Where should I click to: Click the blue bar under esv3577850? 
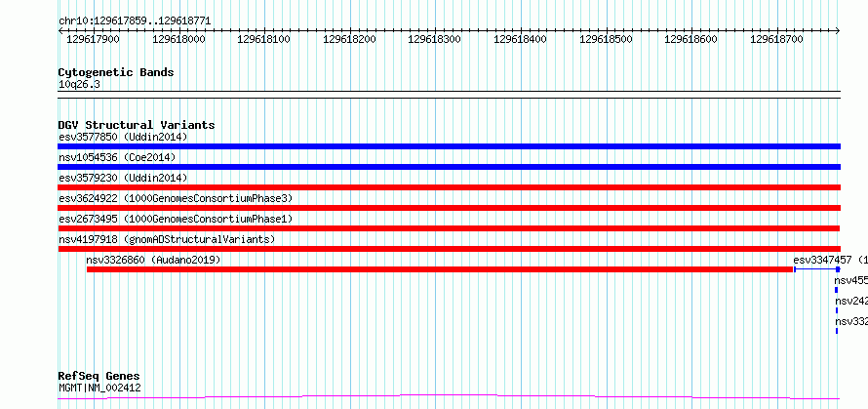pos(449,146)
